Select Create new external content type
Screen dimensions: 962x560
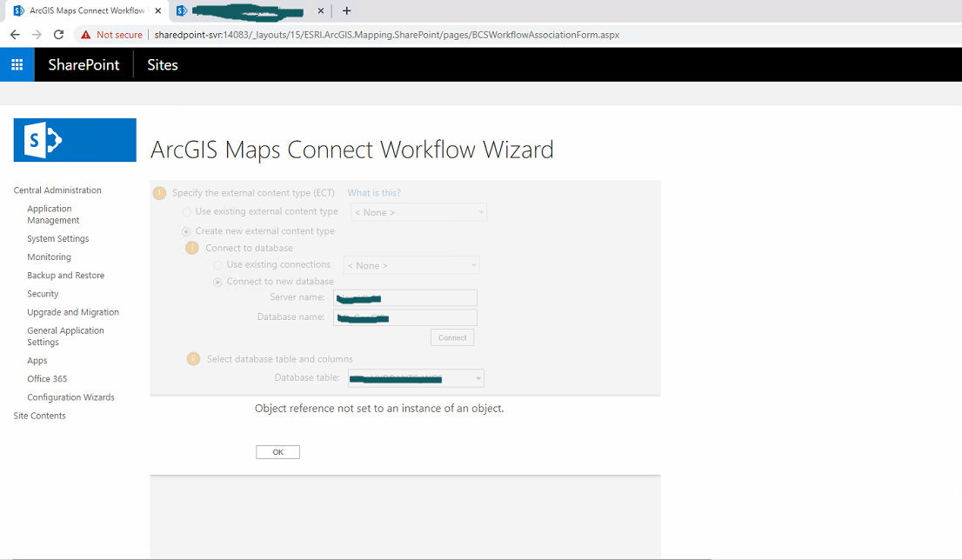pyautogui.click(x=186, y=231)
